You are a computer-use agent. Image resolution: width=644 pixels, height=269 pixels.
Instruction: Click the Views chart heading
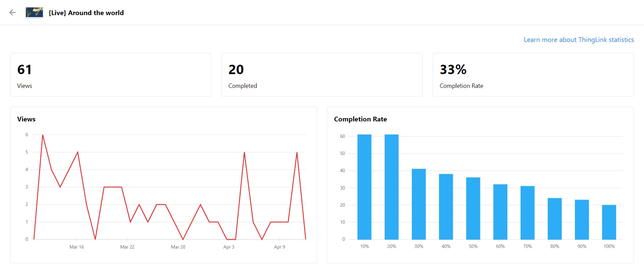coord(26,119)
